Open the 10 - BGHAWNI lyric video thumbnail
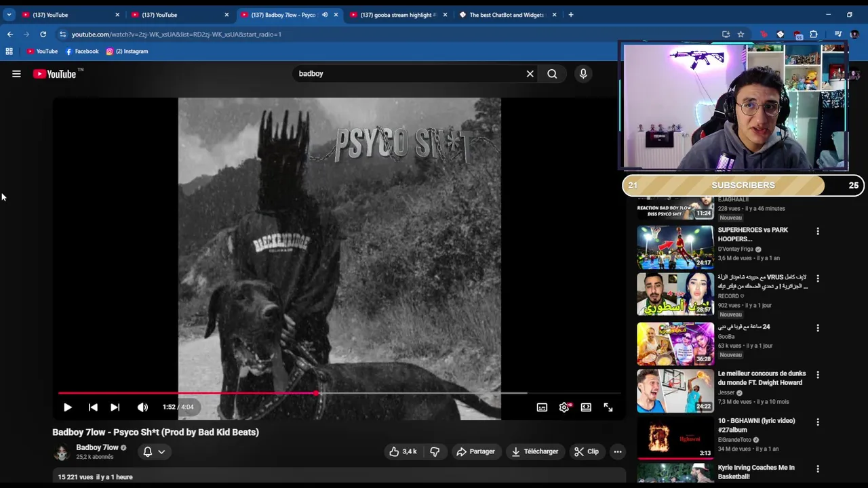868x488 pixels. (675, 438)
